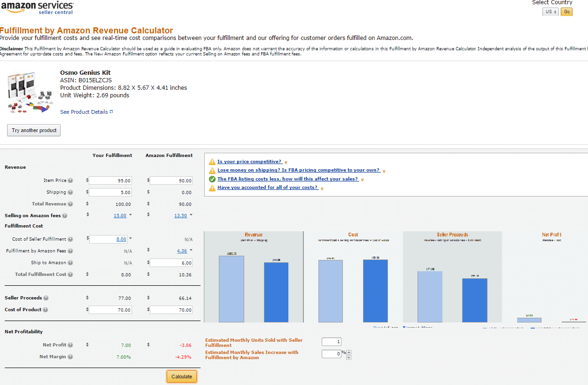
Task: Click the Try another product button
Action: tap(33, 130)
